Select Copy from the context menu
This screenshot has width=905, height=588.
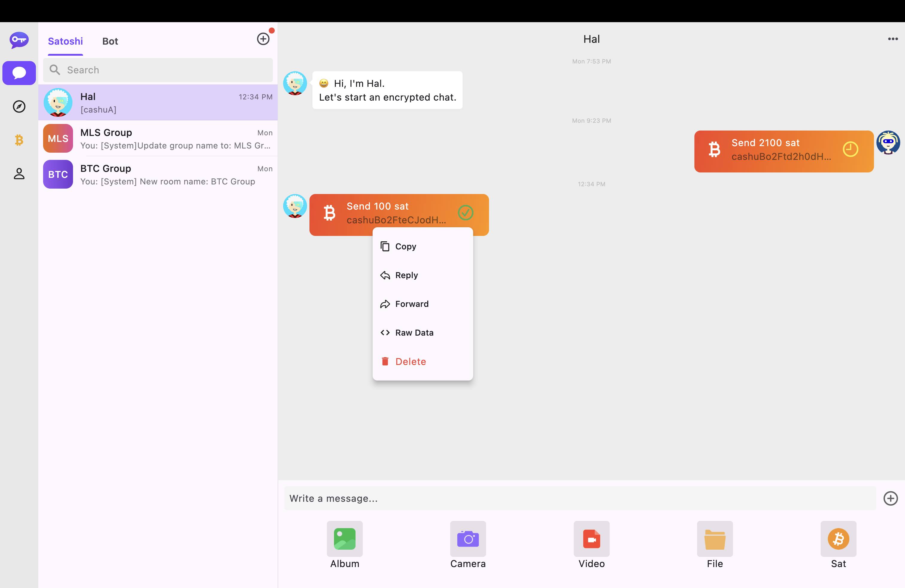pyautogui.click(x=405, y=246)
